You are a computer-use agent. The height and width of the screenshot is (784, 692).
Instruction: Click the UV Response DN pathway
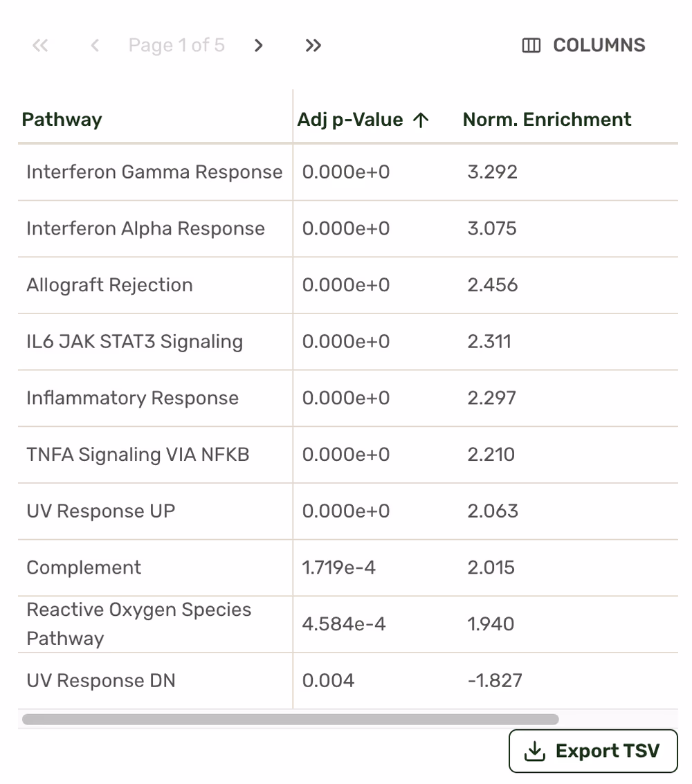(101, 681)
